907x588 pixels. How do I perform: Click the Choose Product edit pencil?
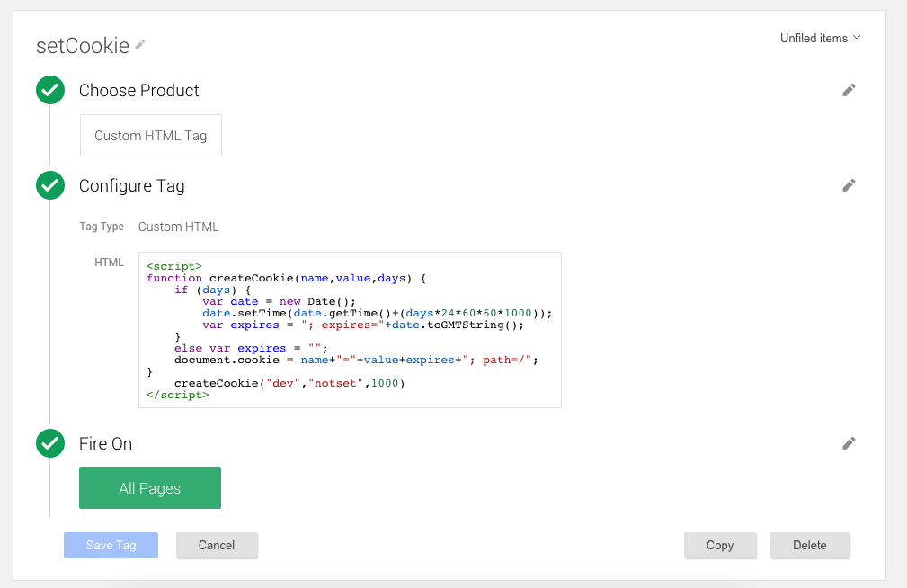(849, 90)
